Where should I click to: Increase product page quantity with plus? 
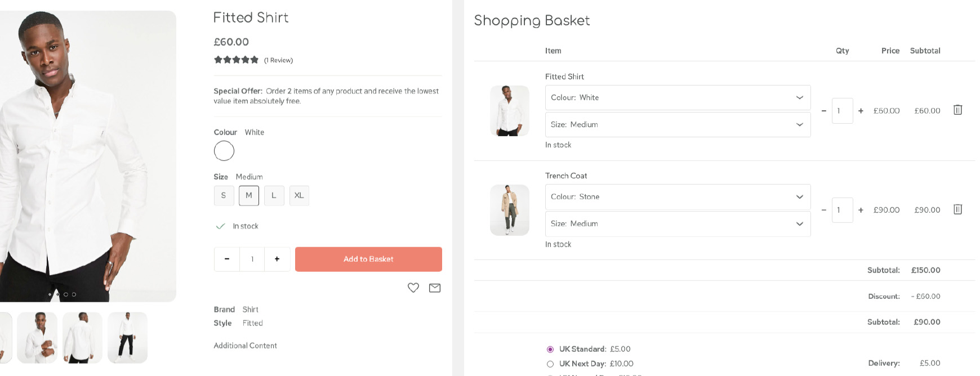pos(277,259)
